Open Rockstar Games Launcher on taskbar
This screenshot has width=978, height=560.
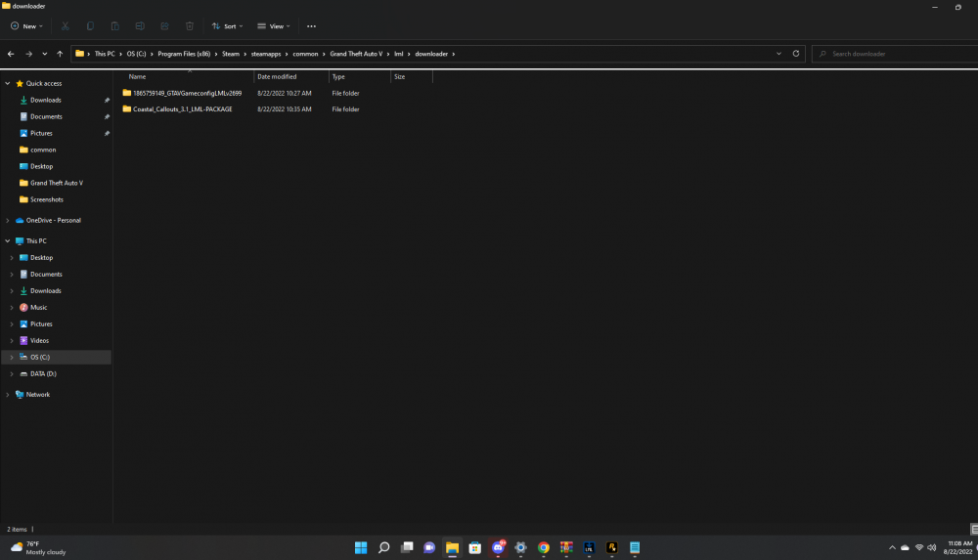[612, 547]
